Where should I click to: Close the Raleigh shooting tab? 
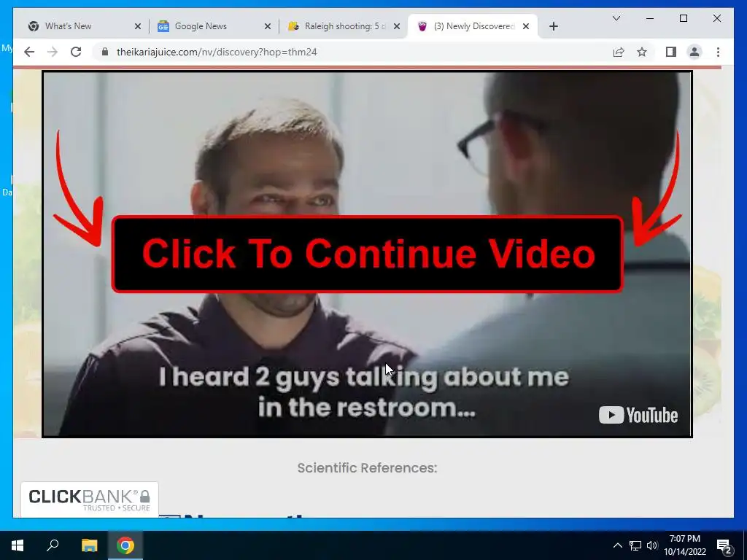[x=396, y=26]
